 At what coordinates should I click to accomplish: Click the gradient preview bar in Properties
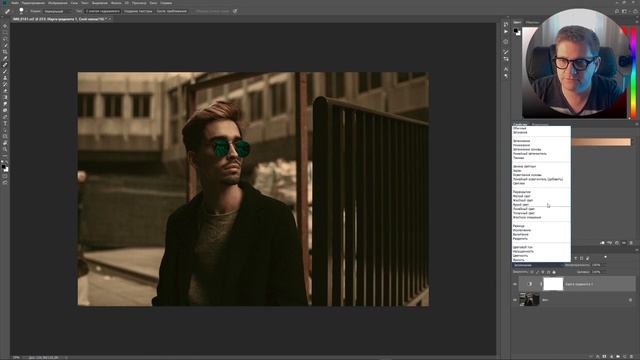point(601,142)
